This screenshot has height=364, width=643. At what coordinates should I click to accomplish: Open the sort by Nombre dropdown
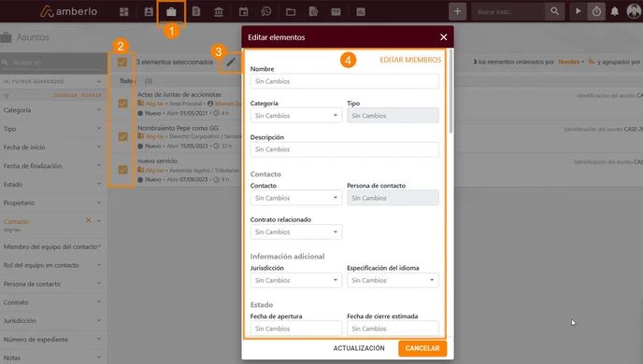[x=571, y=62]
